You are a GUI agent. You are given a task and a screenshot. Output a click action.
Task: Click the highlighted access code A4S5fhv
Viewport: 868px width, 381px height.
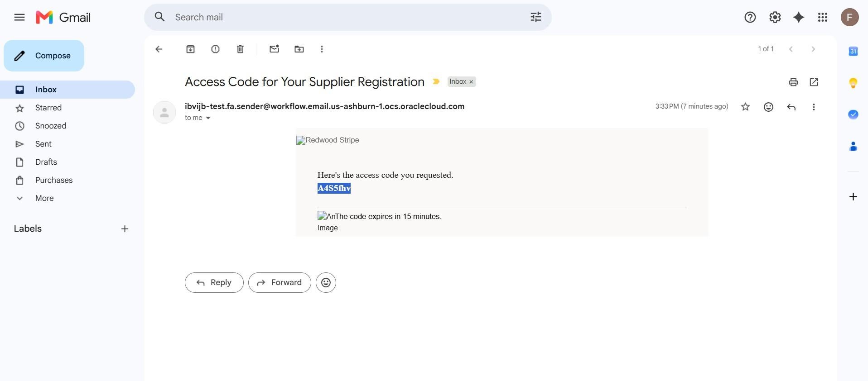tap(334, 188)
